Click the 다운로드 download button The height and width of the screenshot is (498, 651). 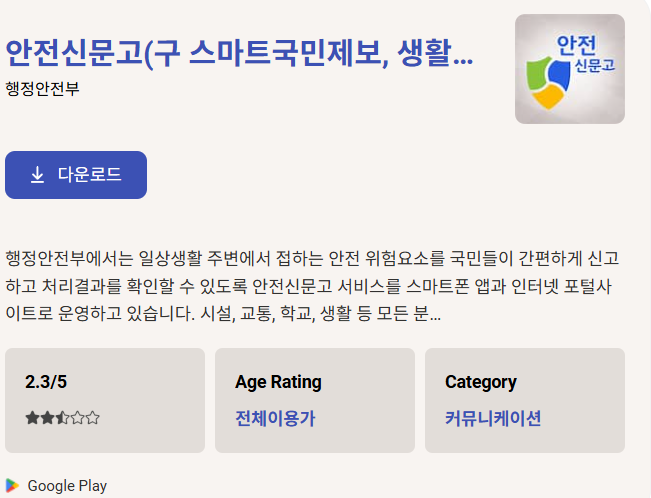click(x=76, y=175)
